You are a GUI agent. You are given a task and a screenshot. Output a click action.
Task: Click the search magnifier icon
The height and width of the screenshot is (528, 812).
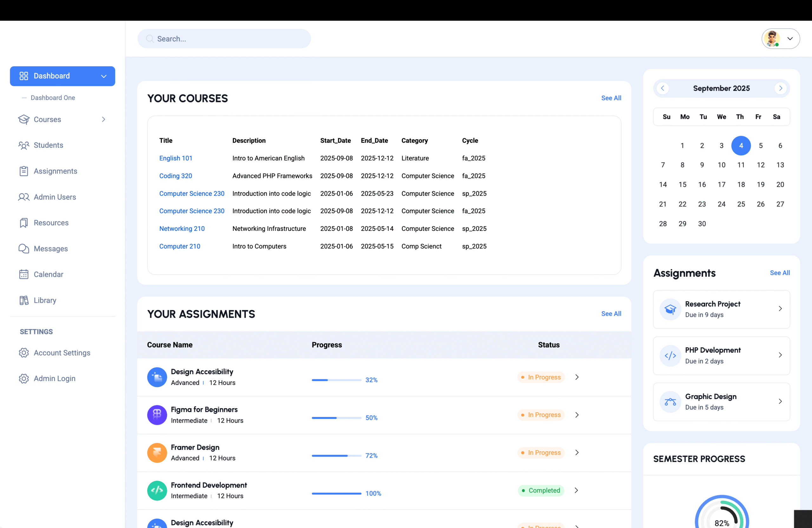150,39
